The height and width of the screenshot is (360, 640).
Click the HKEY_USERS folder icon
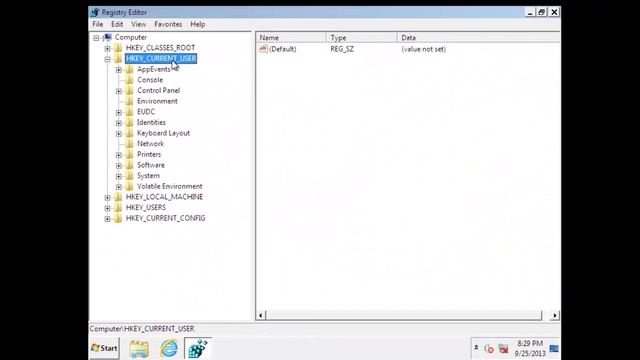point(118,208)
